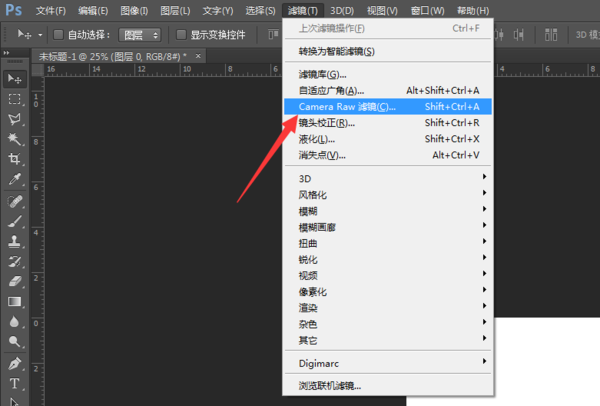
Task: Enable the 显示变换控件 checkbox
Action: 181,35
